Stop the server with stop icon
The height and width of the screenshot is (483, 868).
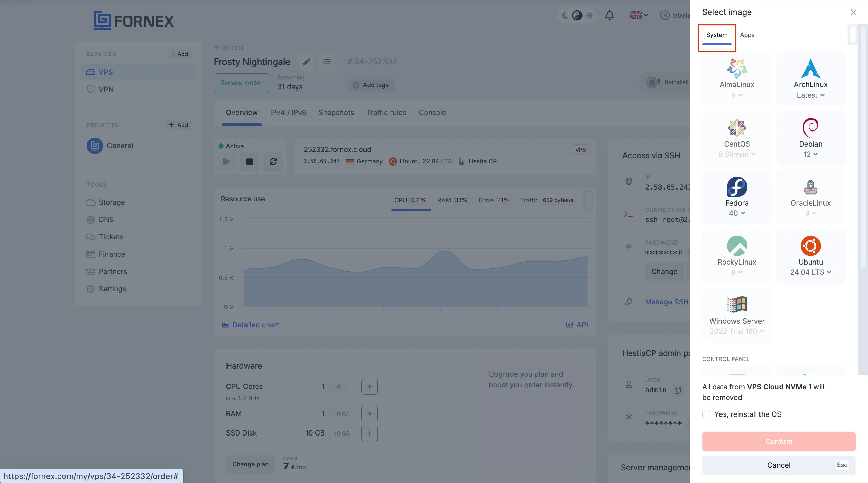tap(250, 161)
